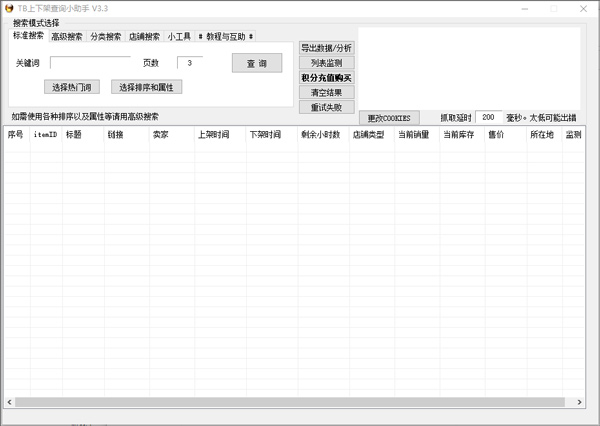Minimize the window
Screen dimensions: 600x426
(x=525, y=8)
